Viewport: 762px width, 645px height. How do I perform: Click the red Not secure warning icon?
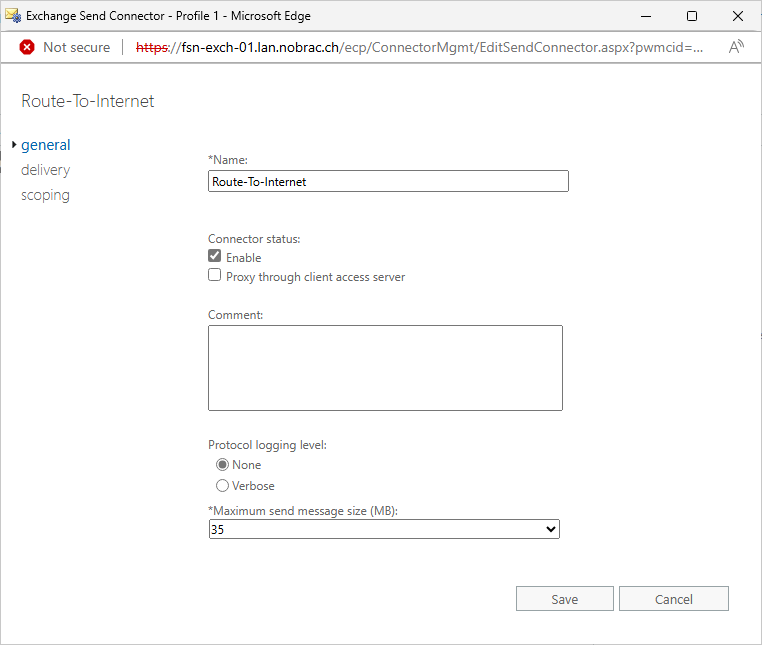(x=27, y=47)
